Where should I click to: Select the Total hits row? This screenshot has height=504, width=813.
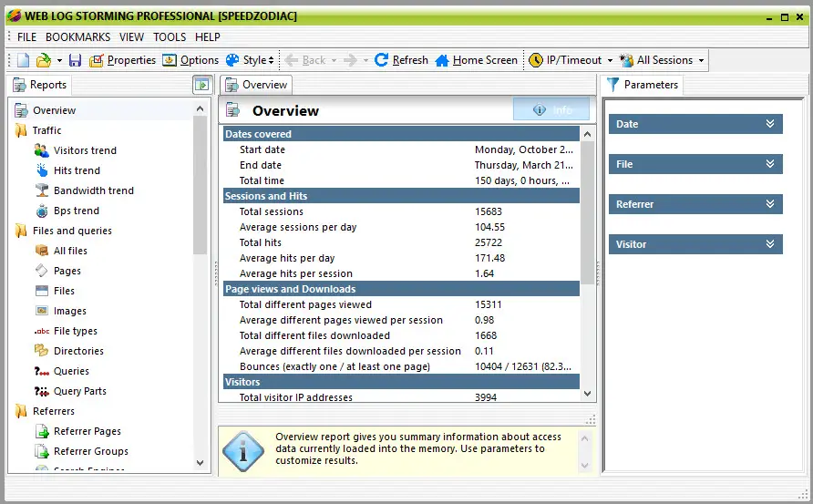click(401, 242)
